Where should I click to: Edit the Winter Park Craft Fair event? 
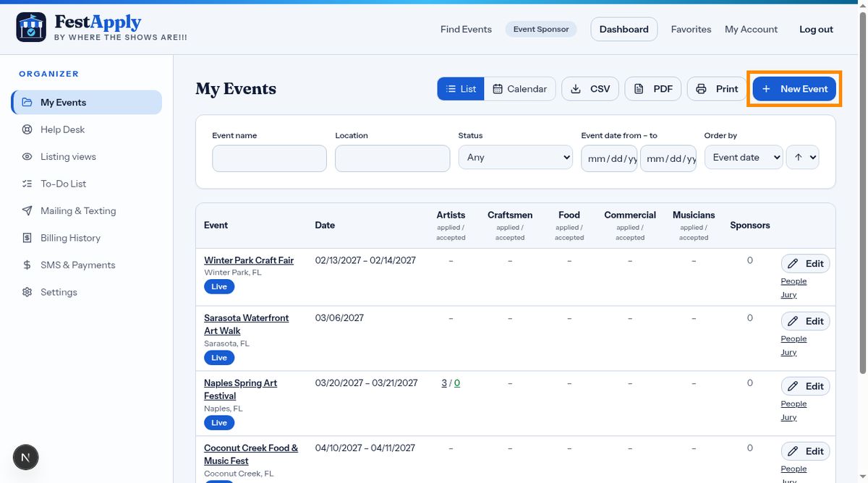805,264
